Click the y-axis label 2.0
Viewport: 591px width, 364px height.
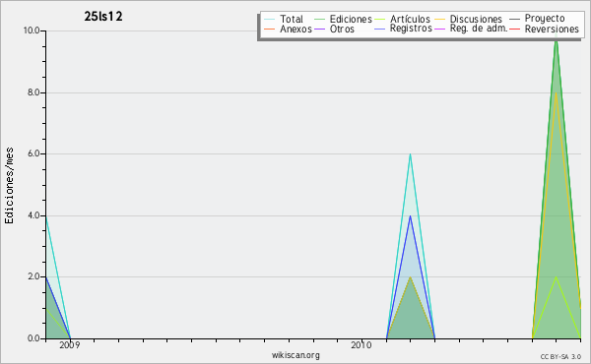point(33,276)
